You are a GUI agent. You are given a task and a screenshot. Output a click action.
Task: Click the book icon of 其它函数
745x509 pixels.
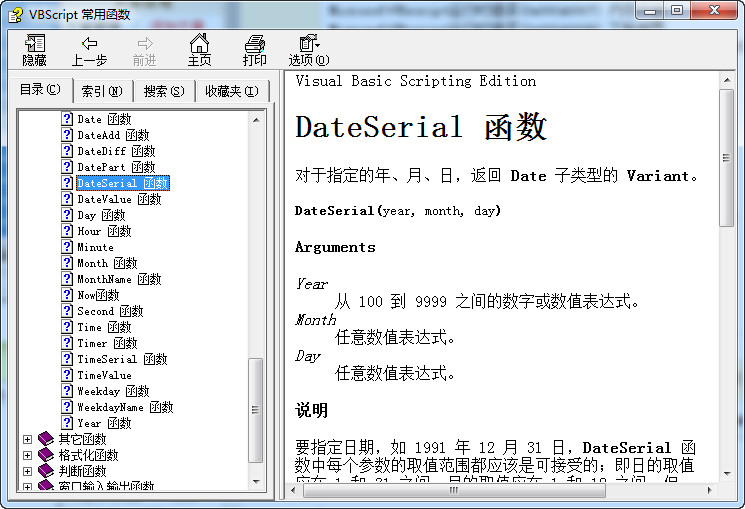[46, 439]
